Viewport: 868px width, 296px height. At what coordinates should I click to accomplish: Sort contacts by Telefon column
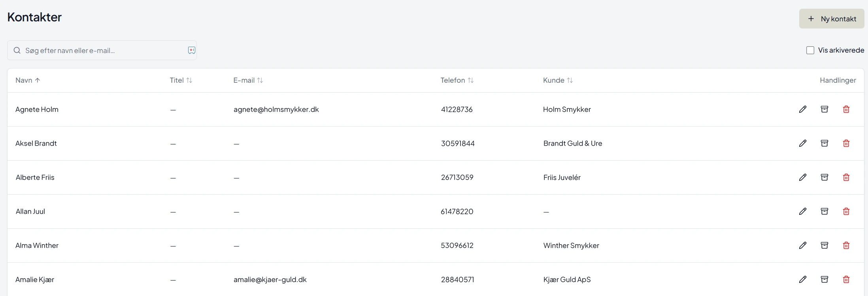457,80
